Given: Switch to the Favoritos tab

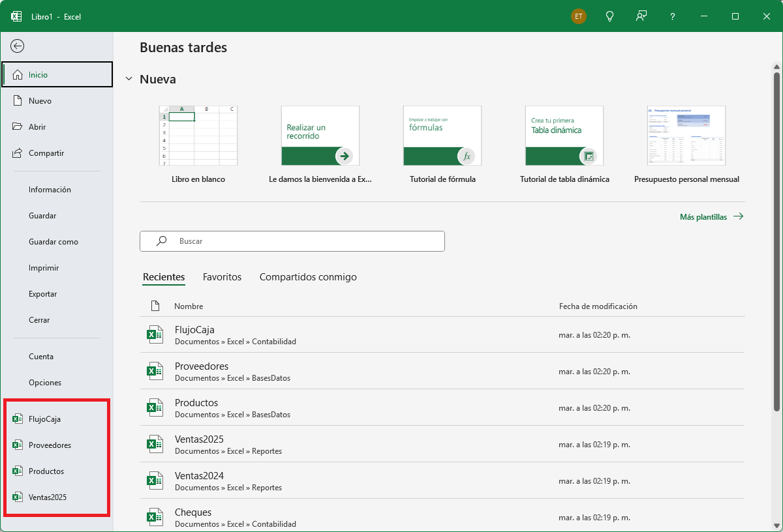Looking at the screenshot, I should tap(222, 277).
